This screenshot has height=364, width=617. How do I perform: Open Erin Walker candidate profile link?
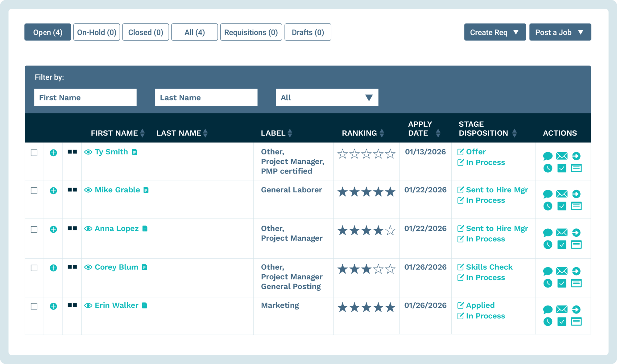point(116,305)
